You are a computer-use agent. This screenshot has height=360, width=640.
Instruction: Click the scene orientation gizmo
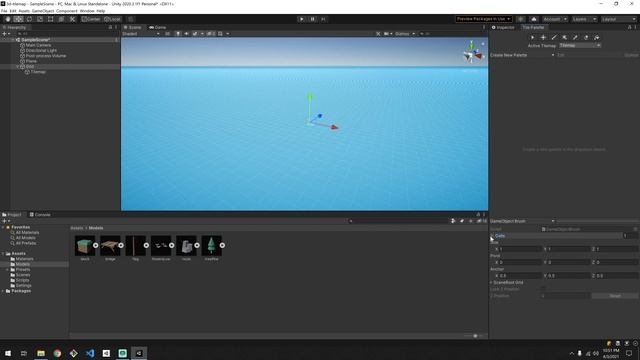[473, 53]
